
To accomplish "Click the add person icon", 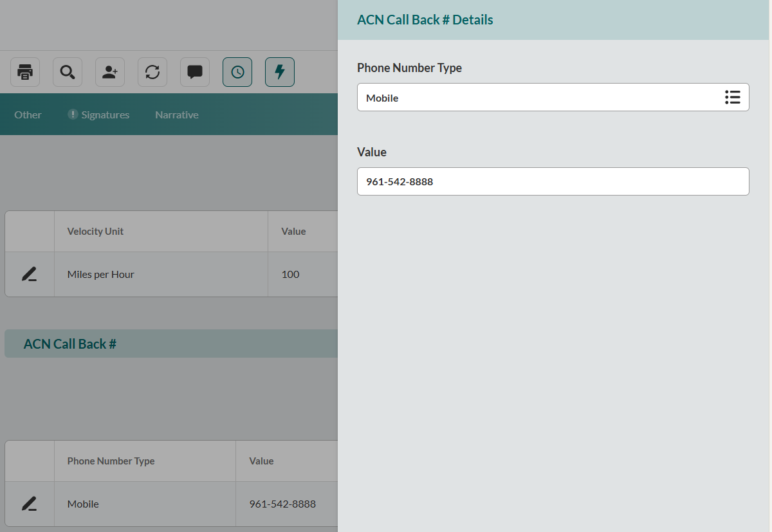I will tap(110, 72).
